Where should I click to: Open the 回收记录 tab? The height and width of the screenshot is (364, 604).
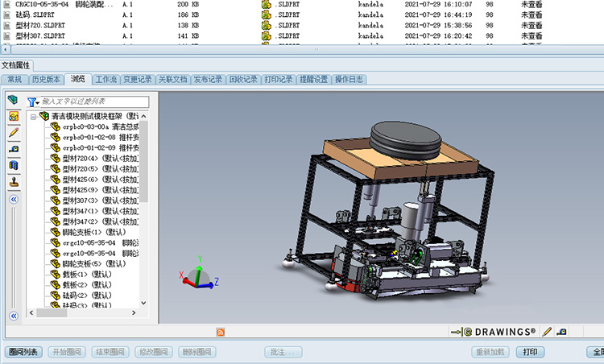point(243,80)
